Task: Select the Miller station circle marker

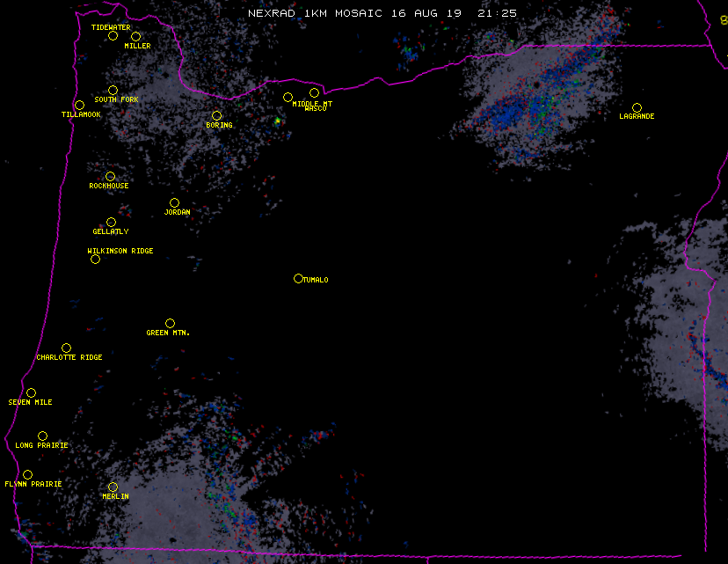Action: (135, 36)
